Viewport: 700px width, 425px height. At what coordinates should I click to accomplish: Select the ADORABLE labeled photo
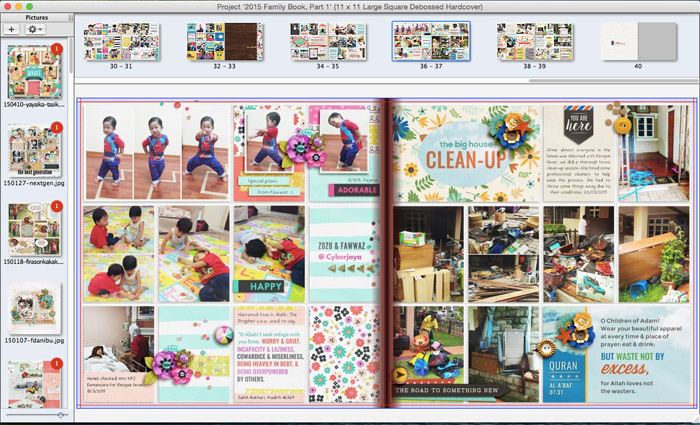point(344,153)
